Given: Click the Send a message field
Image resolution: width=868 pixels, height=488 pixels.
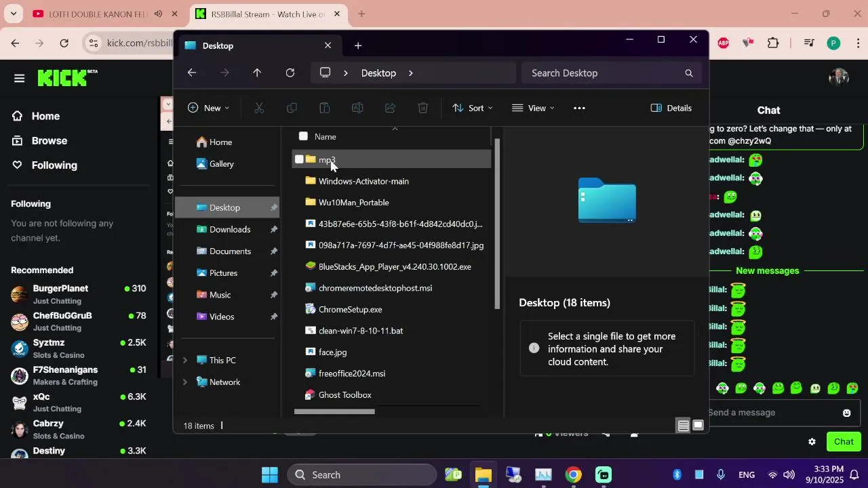Looking at the screenshot, I should pos(773,413).
